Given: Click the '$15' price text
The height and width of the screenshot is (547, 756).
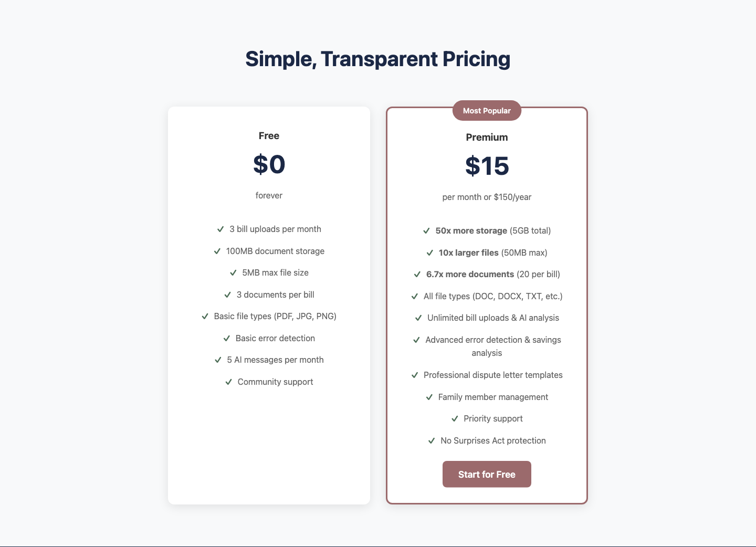Looking at the screenshot, I should tap(487, 166).
